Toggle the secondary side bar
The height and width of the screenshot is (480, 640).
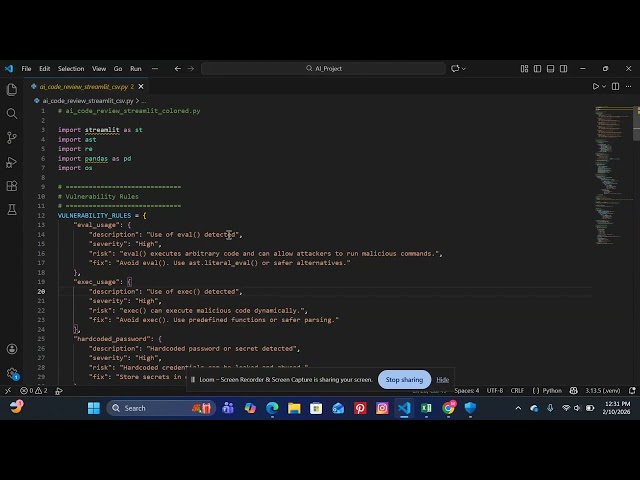563,69
